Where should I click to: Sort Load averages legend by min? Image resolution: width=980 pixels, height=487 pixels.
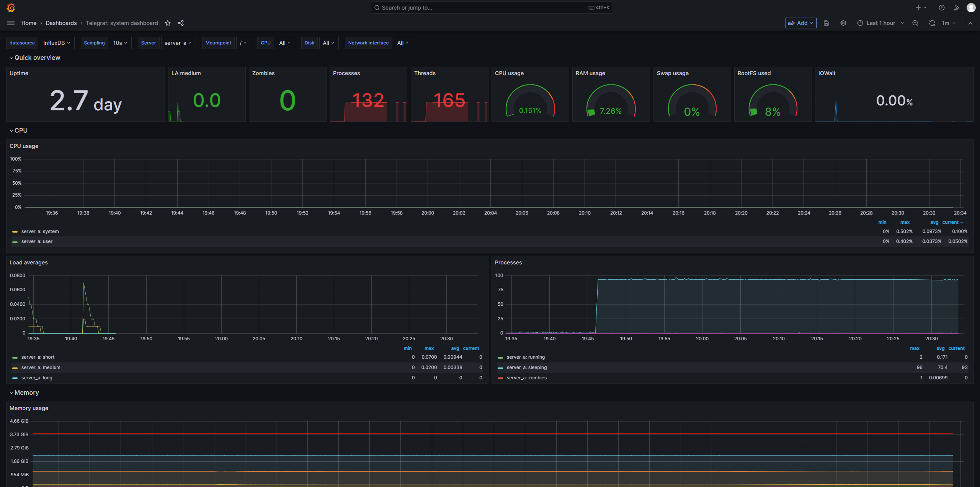(x=408, y=348)
